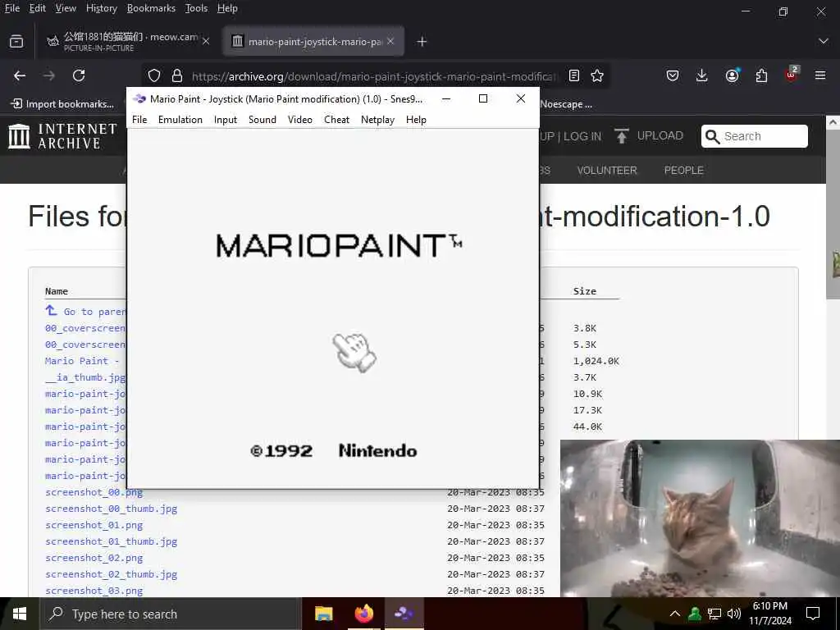Open the uBlock Origin extension icon
Image resolution: width=840 pixels, height=630 pixels.
coord(792,75)
